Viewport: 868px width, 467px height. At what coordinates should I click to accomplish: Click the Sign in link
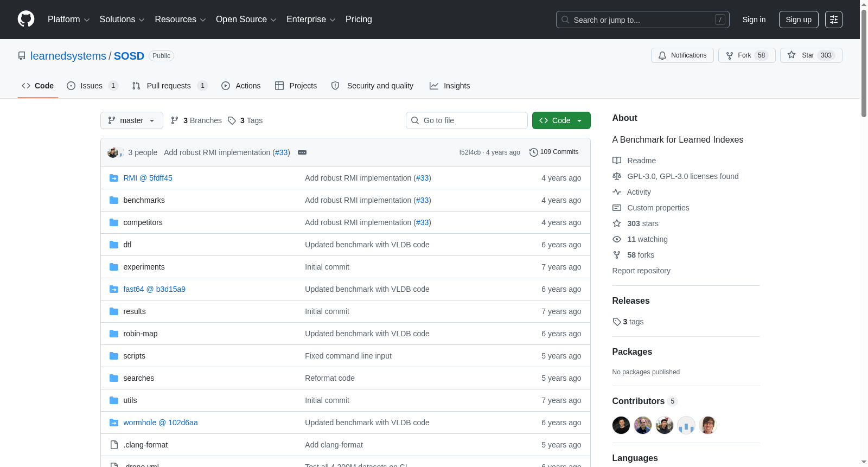754,20
